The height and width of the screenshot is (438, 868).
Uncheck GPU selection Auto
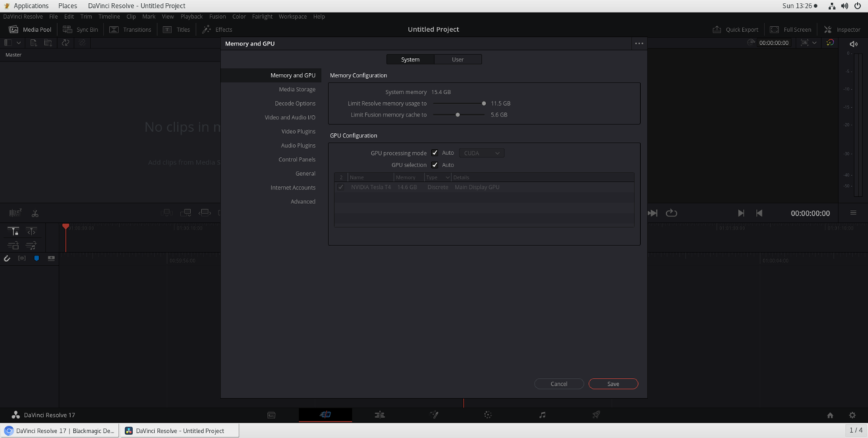pyautogui.click(x=435, y=165)
